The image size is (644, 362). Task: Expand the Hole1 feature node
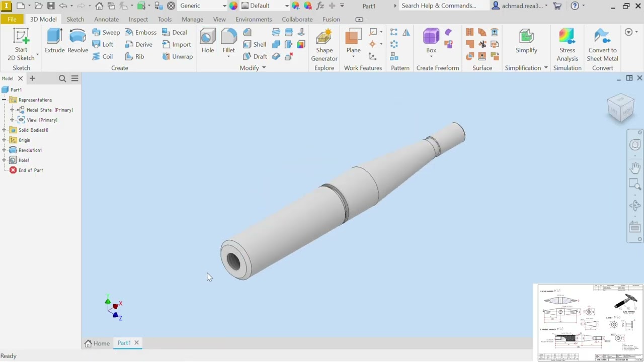[4, 160]
